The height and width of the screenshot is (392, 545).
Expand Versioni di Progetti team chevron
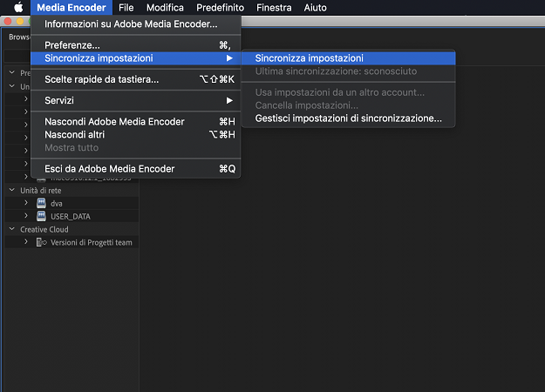(26, 242)
